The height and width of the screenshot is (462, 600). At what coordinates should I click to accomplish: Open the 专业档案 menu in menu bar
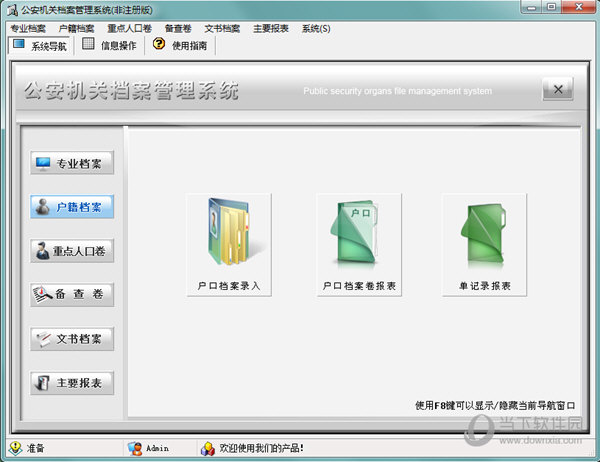click(x=28, y=28)
